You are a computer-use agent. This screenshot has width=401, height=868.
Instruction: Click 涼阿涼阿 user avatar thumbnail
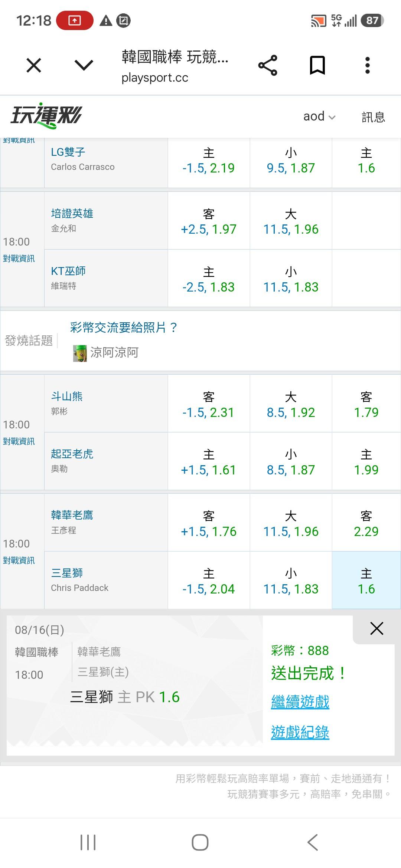click(80, 353)
